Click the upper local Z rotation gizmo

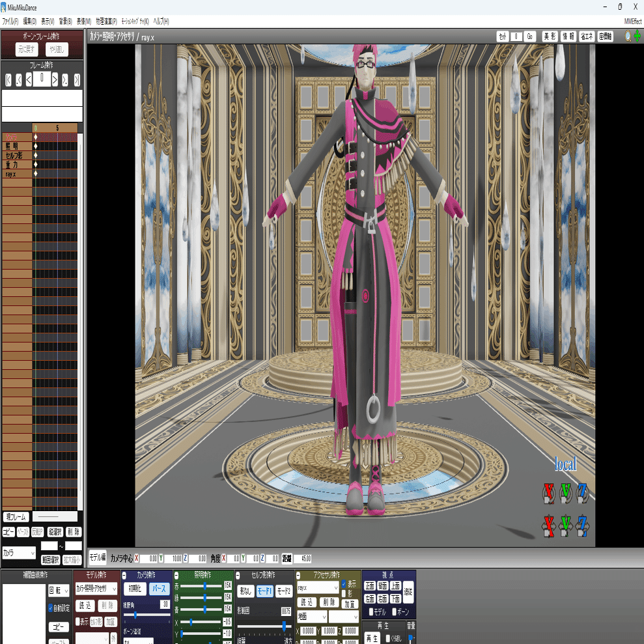[582, 493]
